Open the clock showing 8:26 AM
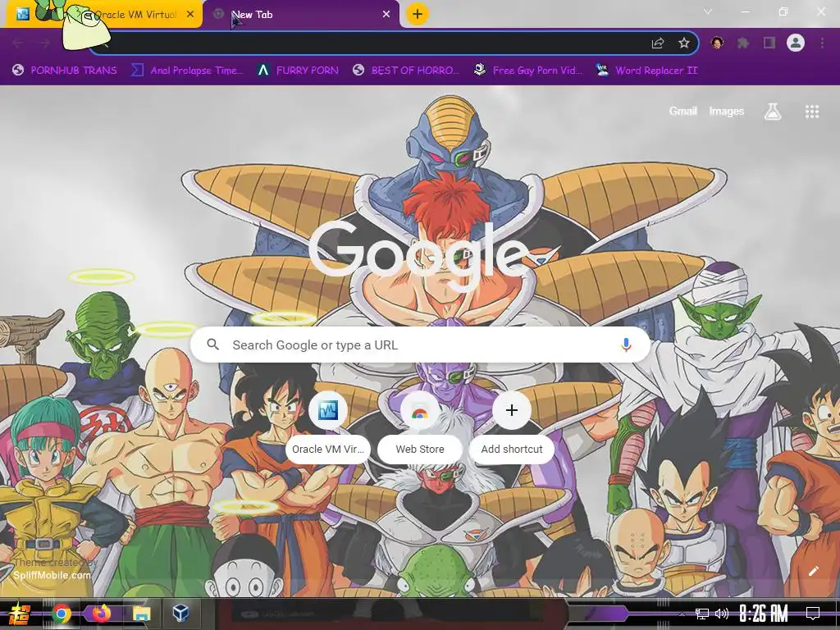Viewport: 840px width, 630px height. tap(764, 614)
